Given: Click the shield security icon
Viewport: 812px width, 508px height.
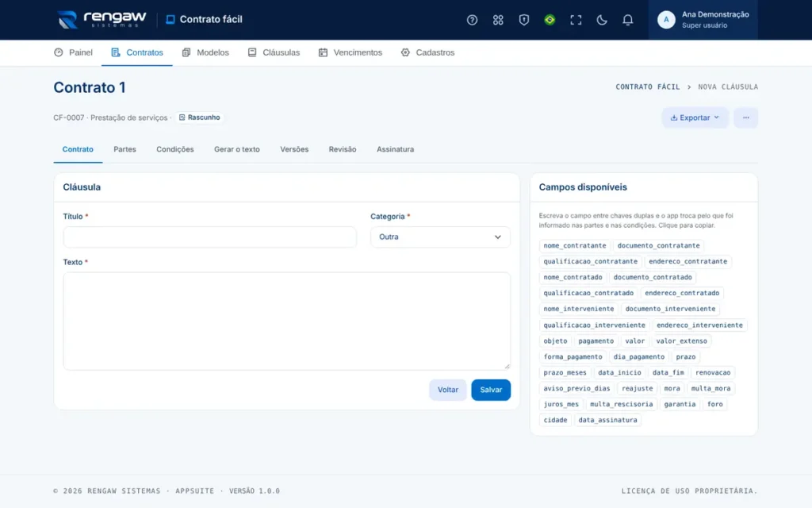Looking at the screenshot, I should (x=523, y=20).
